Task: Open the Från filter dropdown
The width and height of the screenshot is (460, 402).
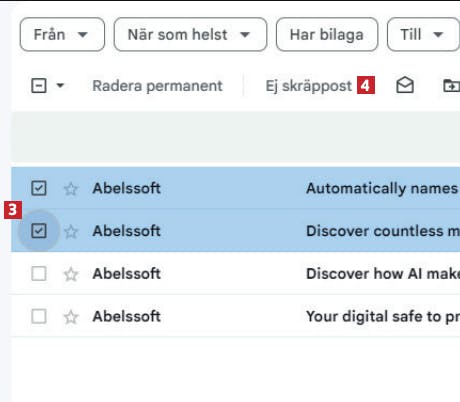Action: point(62,34)
